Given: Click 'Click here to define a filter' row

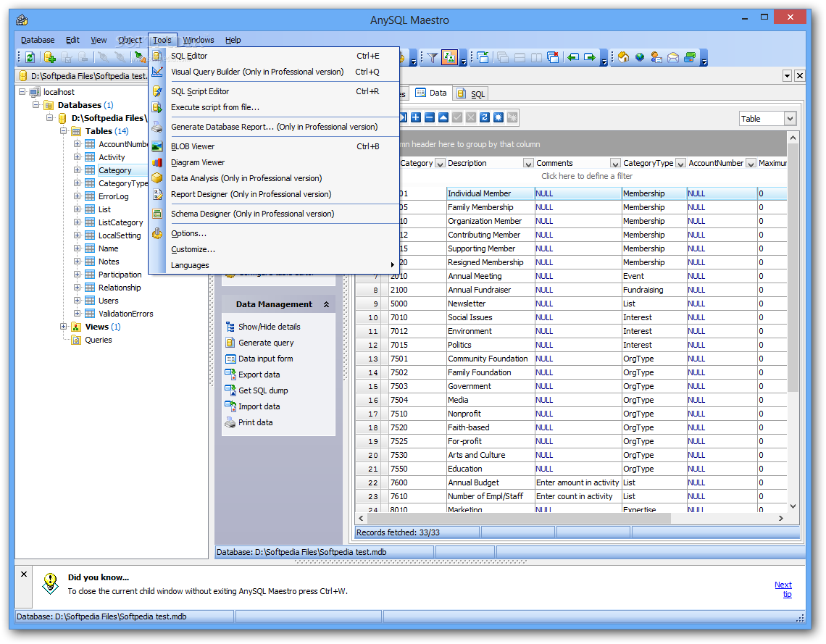Looking at the screenshot, I should (587, 176).
